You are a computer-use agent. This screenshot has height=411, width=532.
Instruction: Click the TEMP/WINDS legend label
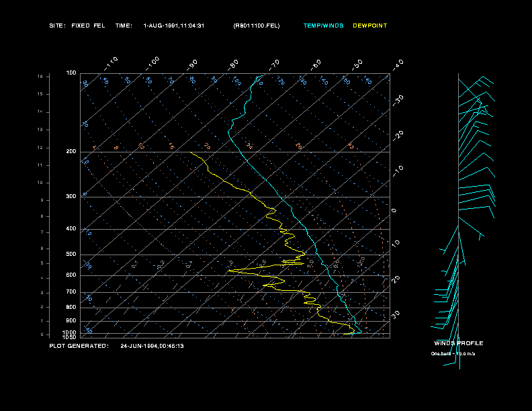[323, 26]
